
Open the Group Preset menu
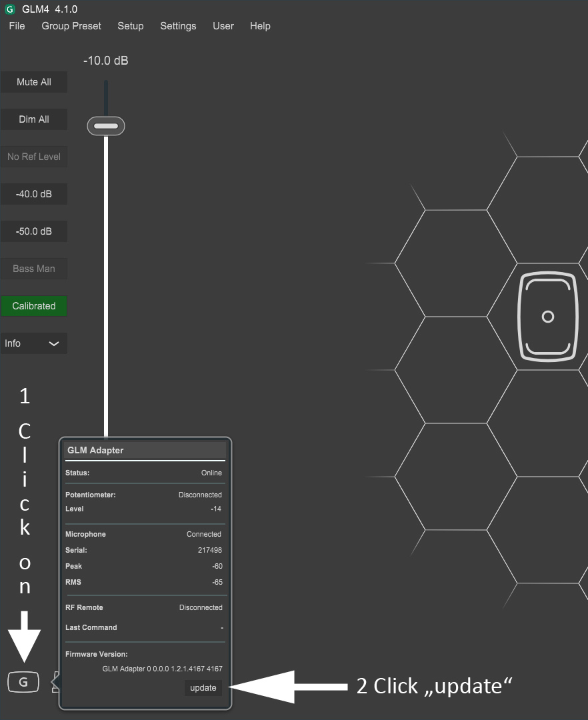point(71,26)
